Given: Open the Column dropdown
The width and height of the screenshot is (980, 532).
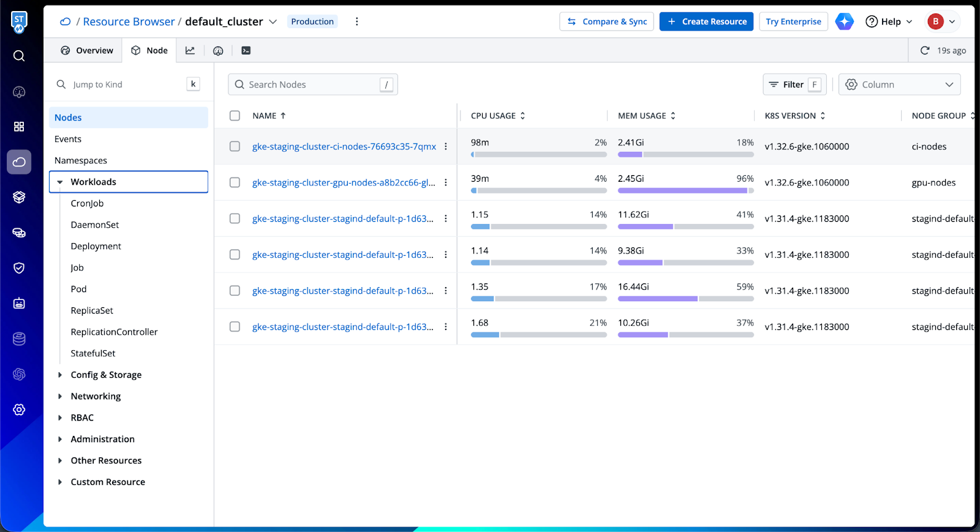Looking at the screenshot, I should click(899, 84).
